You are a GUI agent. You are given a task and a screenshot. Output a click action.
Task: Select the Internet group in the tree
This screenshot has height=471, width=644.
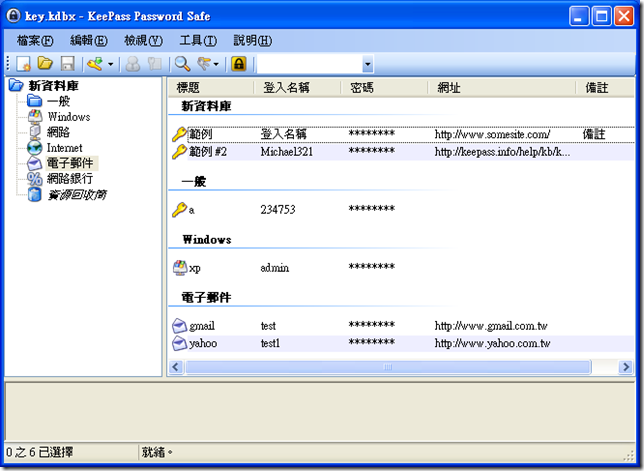[x=64, y=148]
